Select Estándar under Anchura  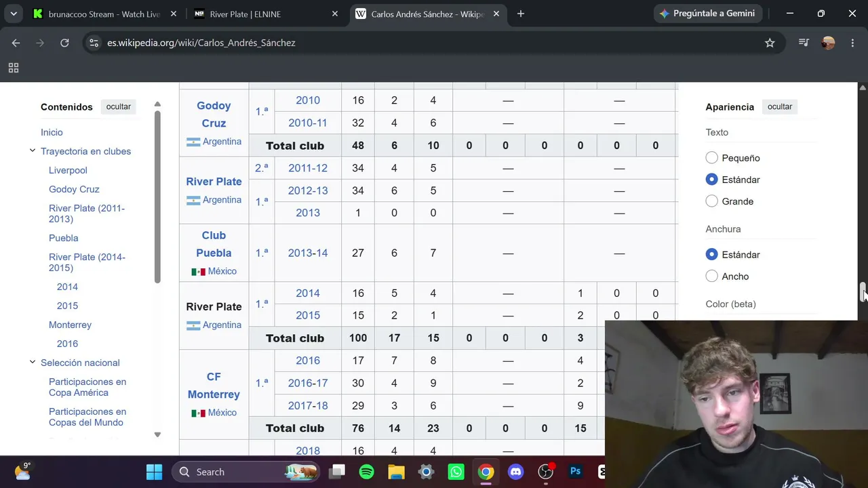[711, 255]
